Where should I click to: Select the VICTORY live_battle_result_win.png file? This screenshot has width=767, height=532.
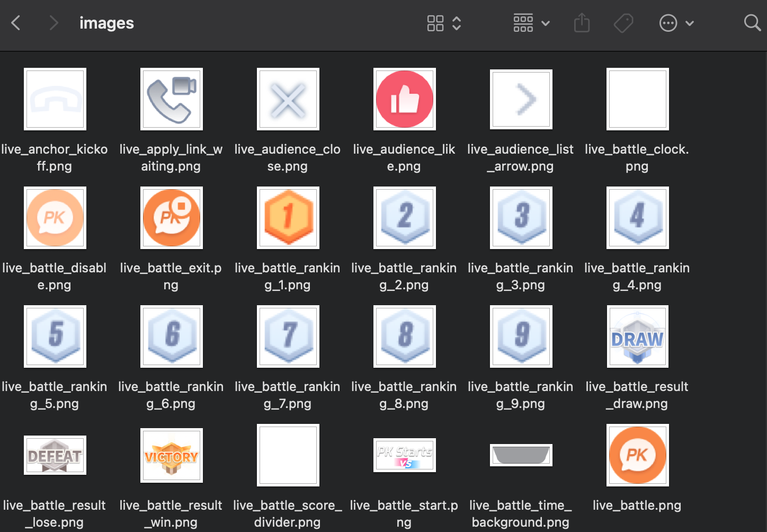[x=171, y=455]
